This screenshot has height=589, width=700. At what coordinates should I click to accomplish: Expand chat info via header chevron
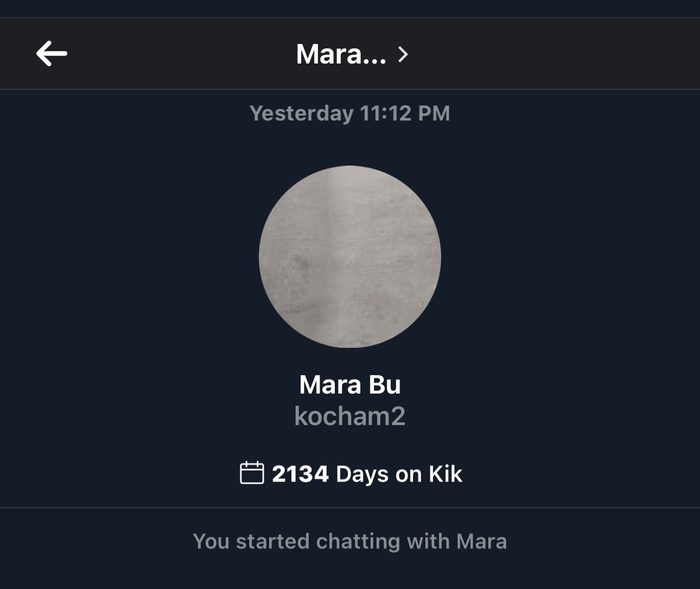(403, 54)
